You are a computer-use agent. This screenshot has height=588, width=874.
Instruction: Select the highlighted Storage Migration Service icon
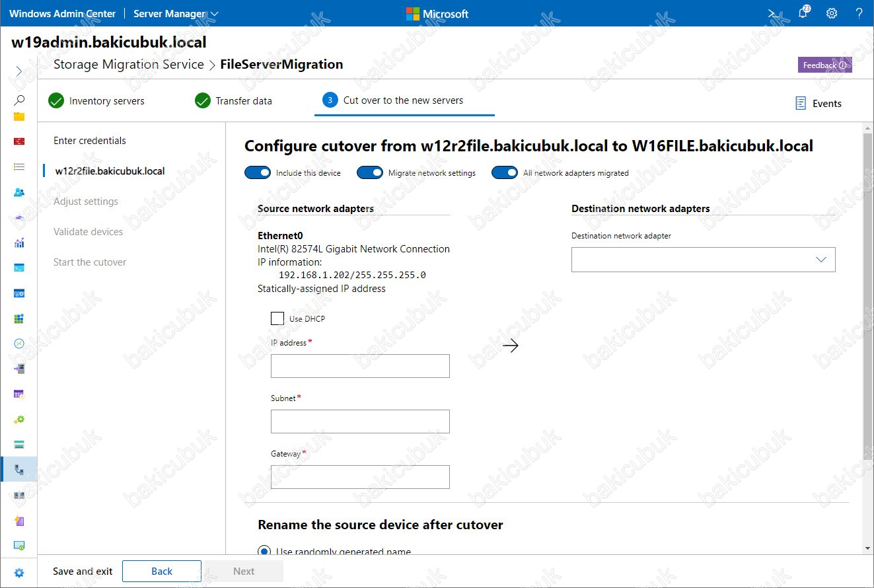(19, 470)
